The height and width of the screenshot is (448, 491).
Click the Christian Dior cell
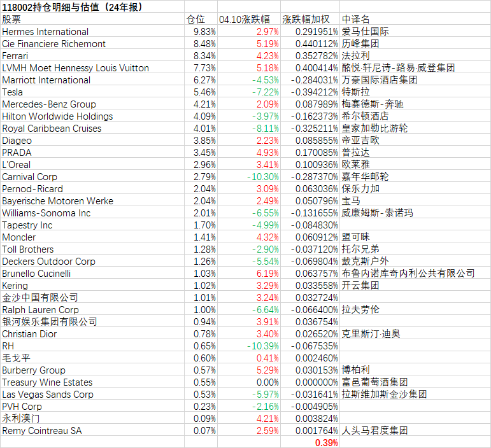pyautogui.click(x=92, y=333)
